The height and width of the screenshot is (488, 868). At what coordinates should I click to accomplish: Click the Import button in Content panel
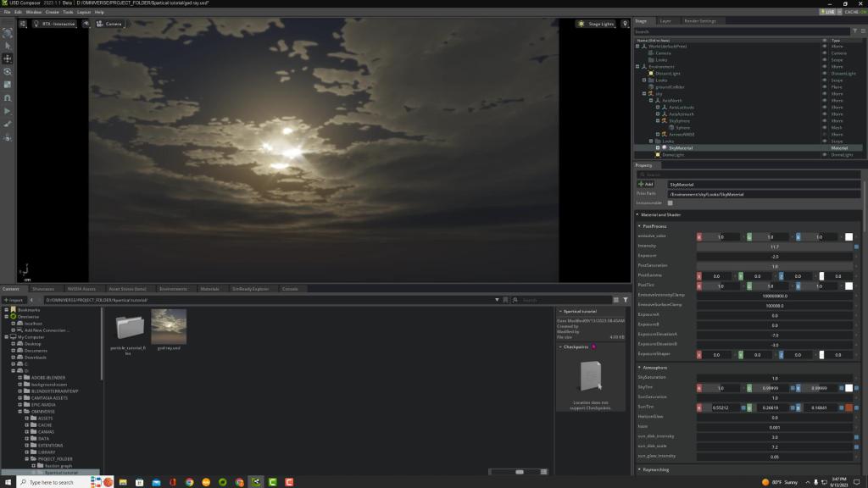click(x=14, y=300)
